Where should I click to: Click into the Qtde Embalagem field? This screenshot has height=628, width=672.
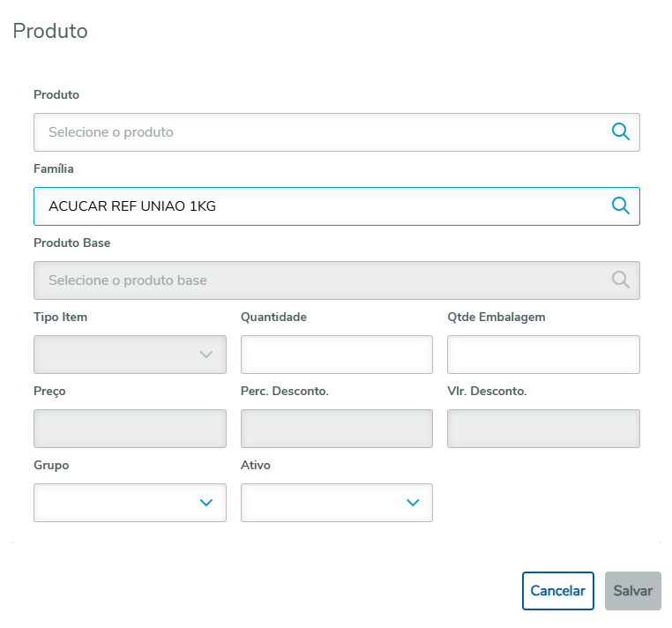[543, 355]
